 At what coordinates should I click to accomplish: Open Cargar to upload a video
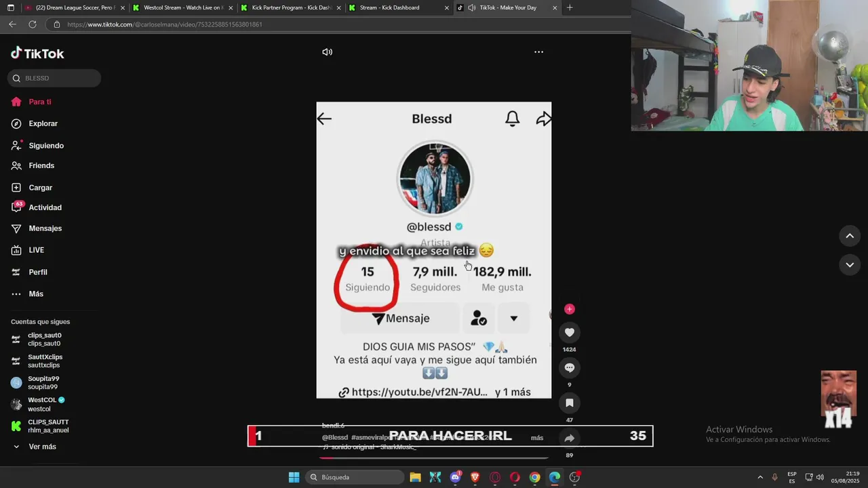click(x=32, y=187)
